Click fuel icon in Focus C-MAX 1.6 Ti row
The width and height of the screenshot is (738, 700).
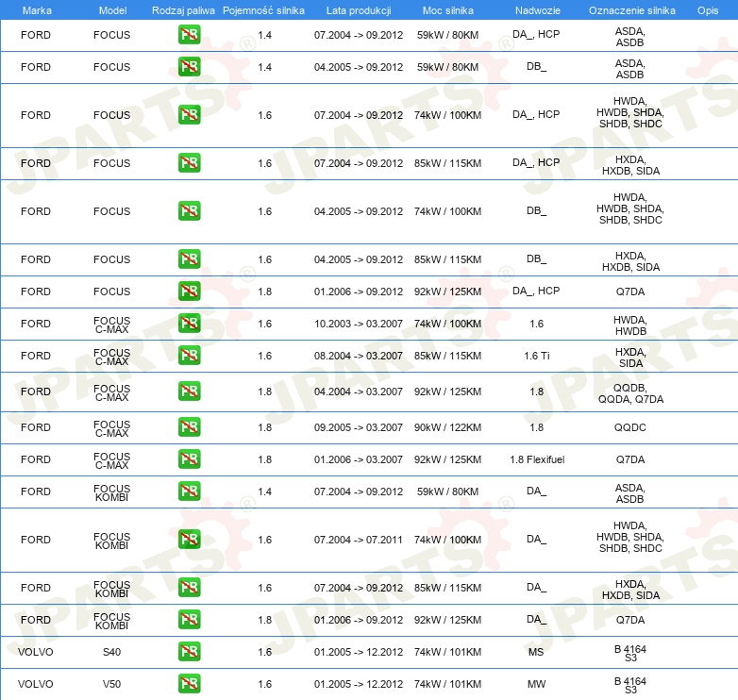(189, 355)
